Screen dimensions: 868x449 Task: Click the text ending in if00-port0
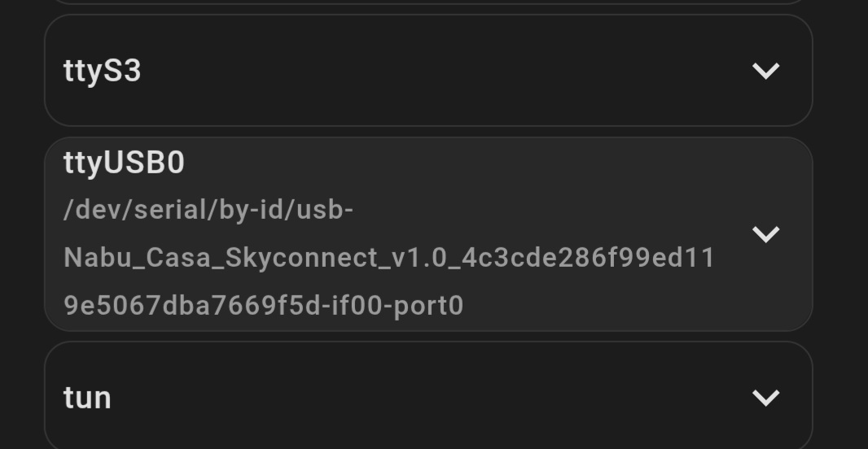coord(263,306)
